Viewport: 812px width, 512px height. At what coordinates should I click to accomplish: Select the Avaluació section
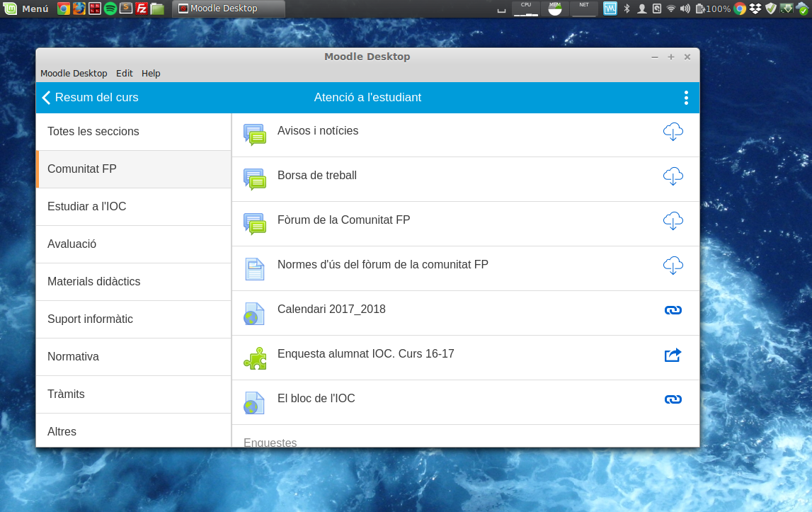(x=72, y=244)
